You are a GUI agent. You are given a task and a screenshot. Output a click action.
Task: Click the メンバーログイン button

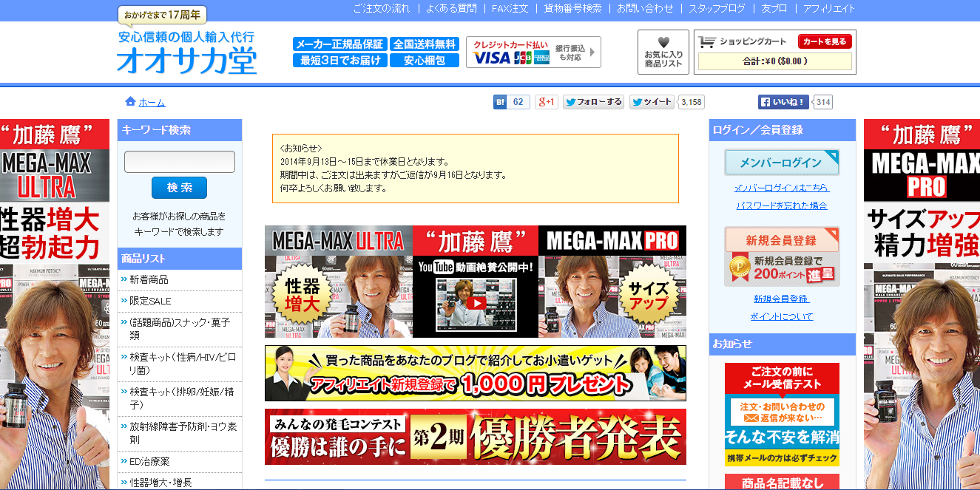[782, 163]
